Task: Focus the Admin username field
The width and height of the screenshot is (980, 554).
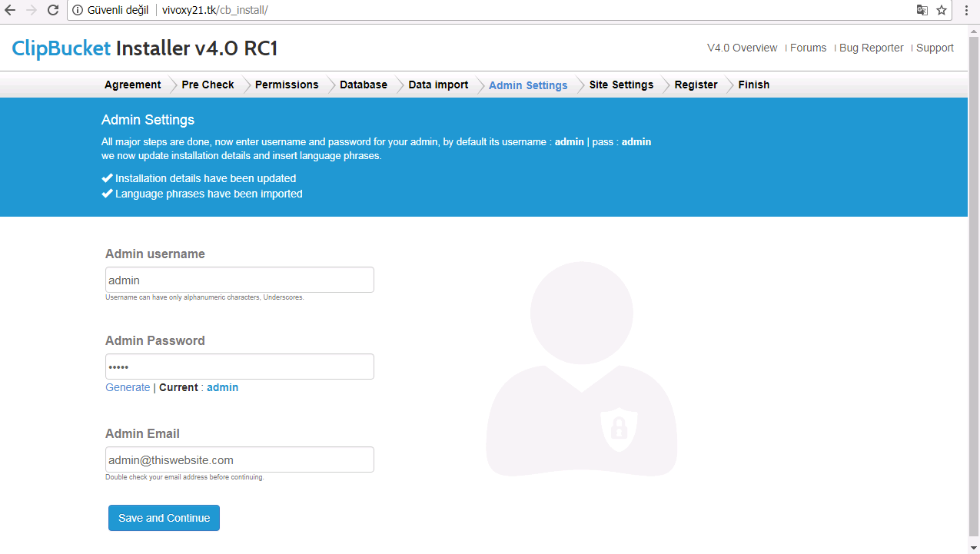Action: click(x=240, y=280)
